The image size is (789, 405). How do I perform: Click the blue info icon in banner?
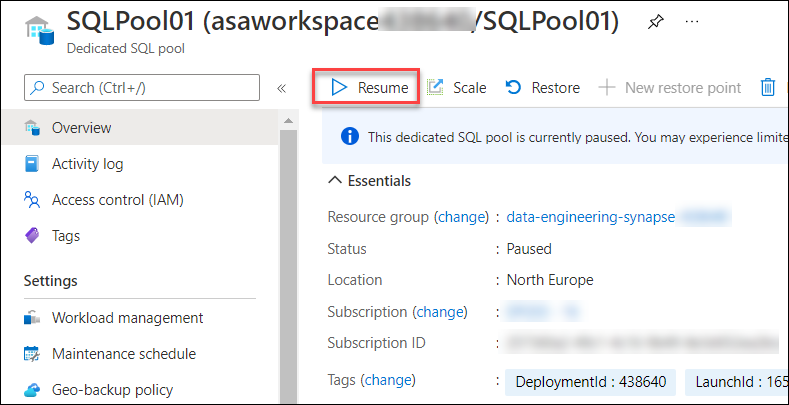(350, 137)
